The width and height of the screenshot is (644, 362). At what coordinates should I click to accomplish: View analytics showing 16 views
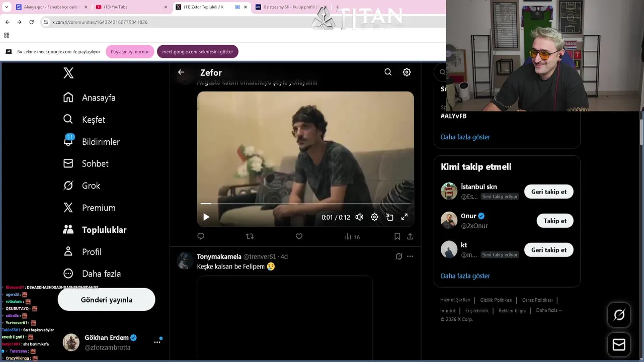coord(352,237)
